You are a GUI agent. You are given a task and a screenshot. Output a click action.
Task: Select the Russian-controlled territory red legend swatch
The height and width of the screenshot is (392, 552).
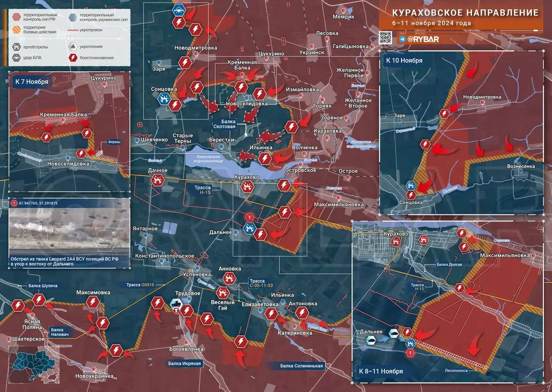(16, 17)
